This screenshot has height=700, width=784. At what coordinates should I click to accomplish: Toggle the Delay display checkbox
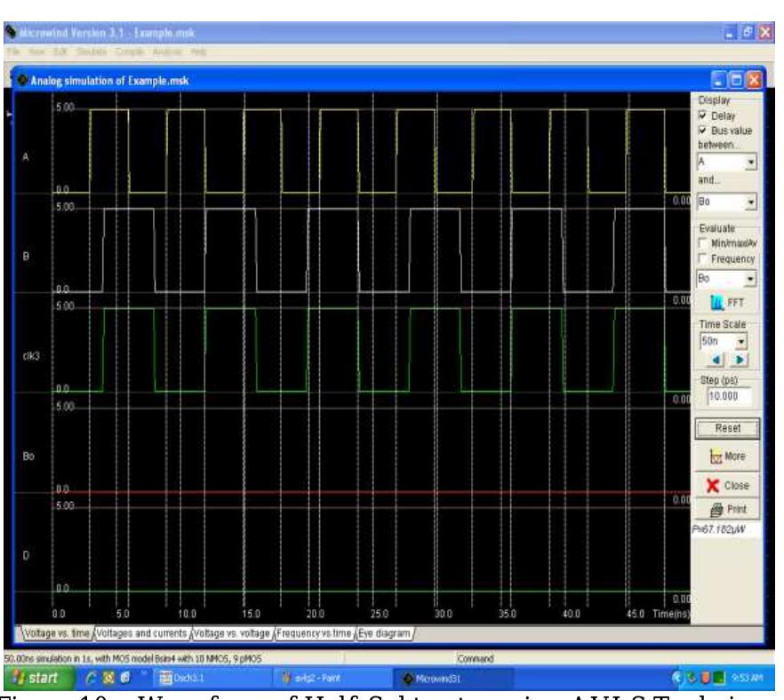point(702,115)
